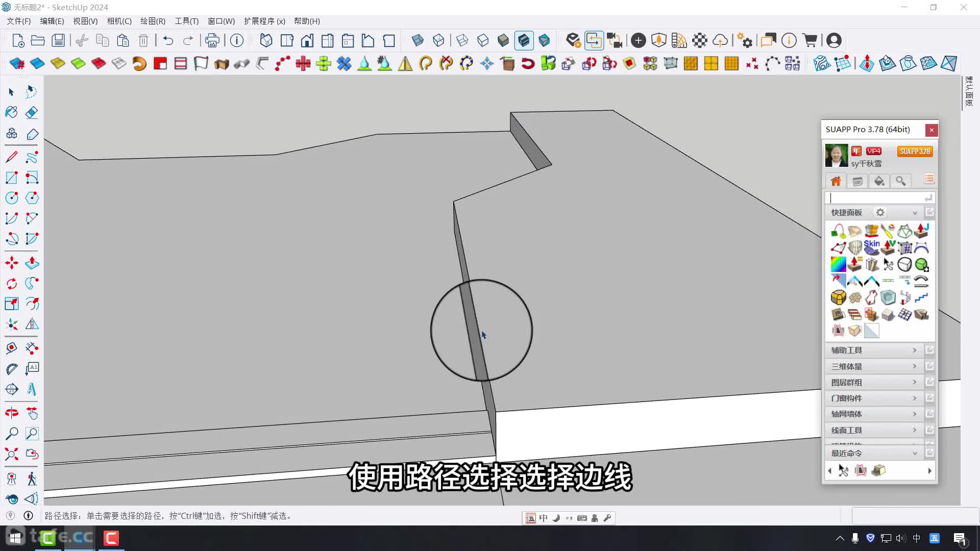Undo the last action

coord(168,40)
